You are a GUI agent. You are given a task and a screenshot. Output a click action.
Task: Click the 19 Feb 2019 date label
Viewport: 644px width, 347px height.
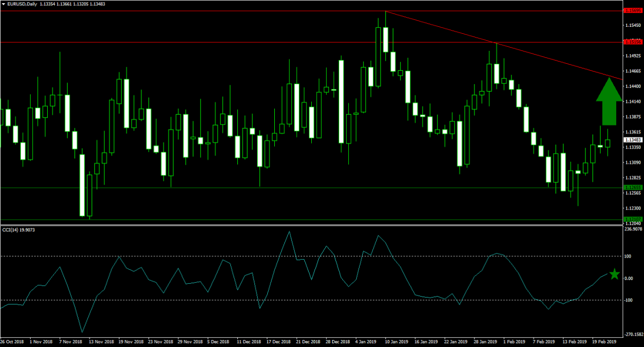click(x=605, y=341)
